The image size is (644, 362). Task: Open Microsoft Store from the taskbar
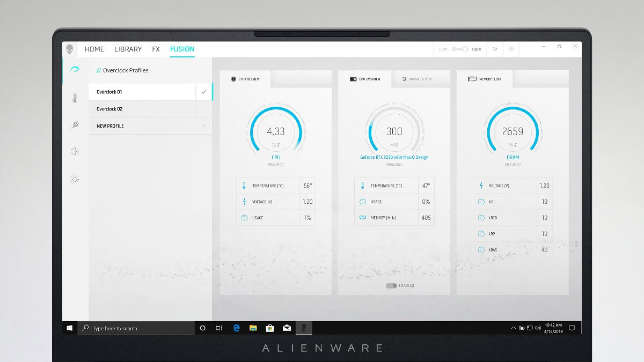click(x=270, y=328)
